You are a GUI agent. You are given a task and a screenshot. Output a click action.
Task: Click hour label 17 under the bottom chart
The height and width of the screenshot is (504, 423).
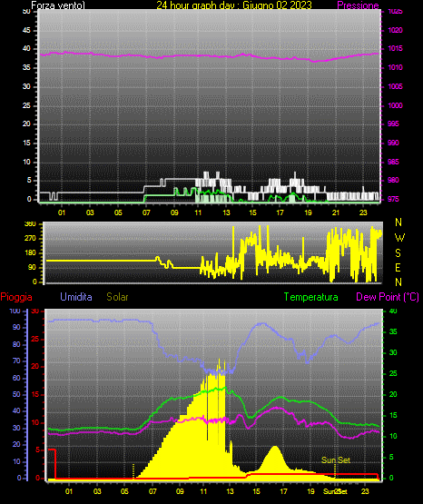click(283, 491)
